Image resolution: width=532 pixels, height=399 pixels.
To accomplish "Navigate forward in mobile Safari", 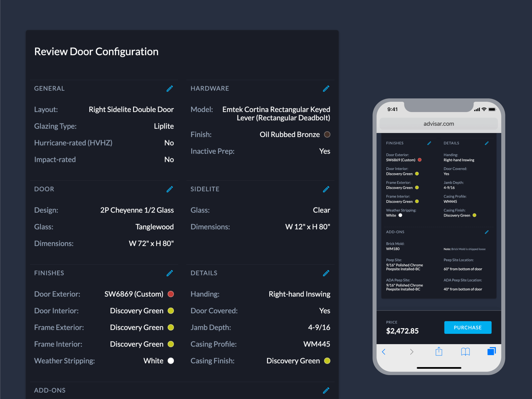I will point(412,351).
